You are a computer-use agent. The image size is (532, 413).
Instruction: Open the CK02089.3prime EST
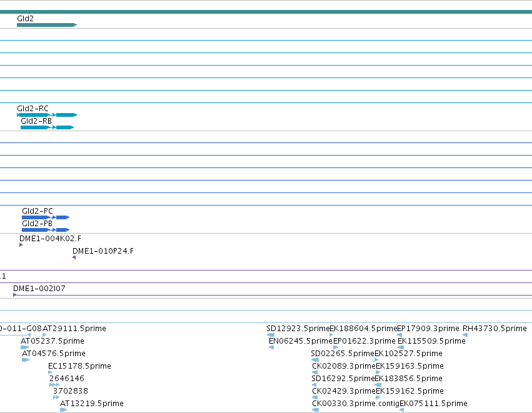(315, 372)
